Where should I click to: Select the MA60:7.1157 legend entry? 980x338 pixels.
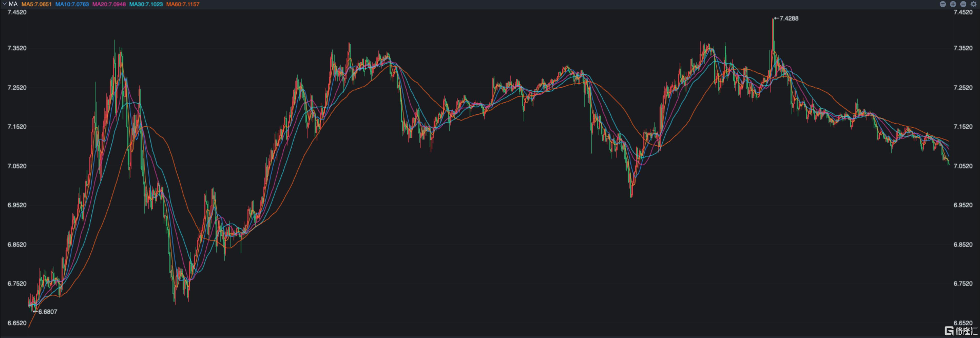(182, 4)
